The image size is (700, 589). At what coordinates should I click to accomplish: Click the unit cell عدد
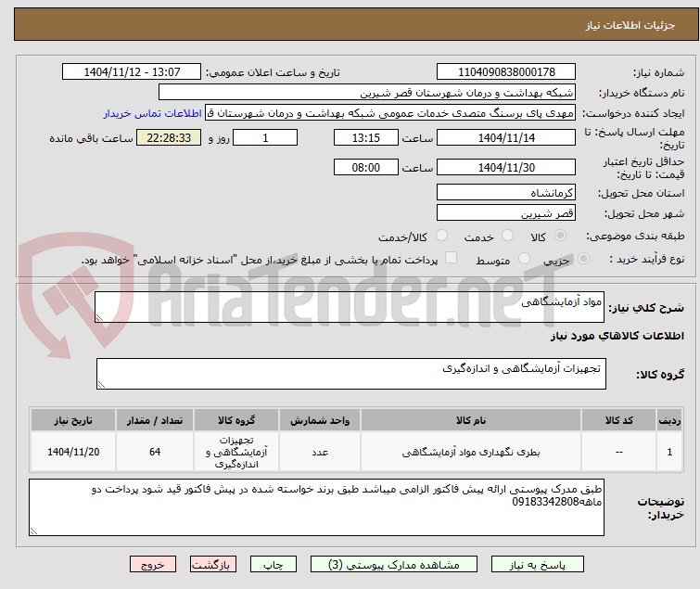pyautogui.click(x=320, y=452)
